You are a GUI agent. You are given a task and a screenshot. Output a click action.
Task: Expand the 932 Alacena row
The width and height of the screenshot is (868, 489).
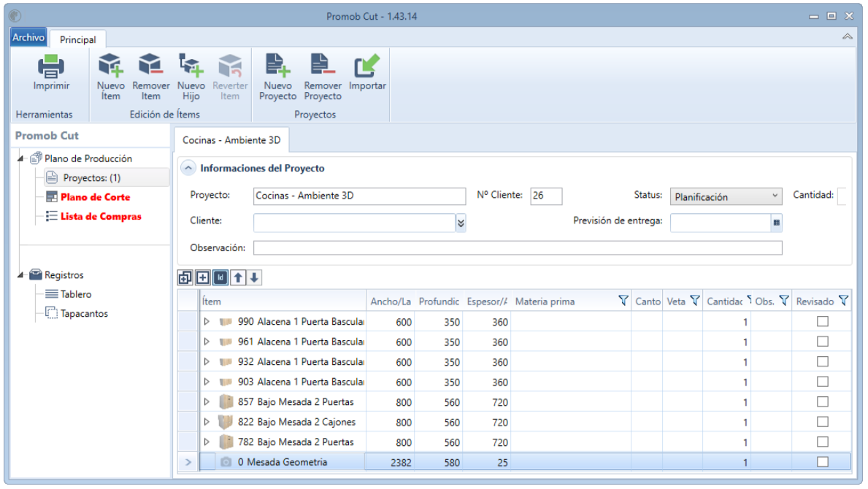pyautogui.click(x=207, y=361)
